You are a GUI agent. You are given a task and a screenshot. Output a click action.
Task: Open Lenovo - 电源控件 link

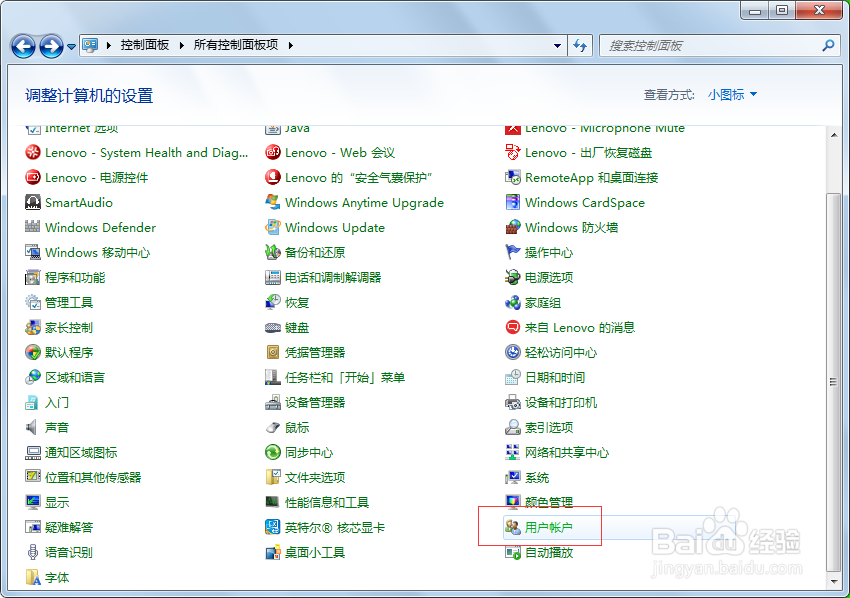pyautogui.click(x=96, y=178)
